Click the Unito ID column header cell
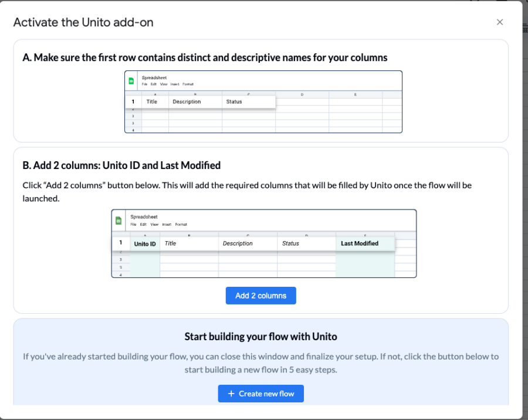528x420 pixels. click(144, 243)
